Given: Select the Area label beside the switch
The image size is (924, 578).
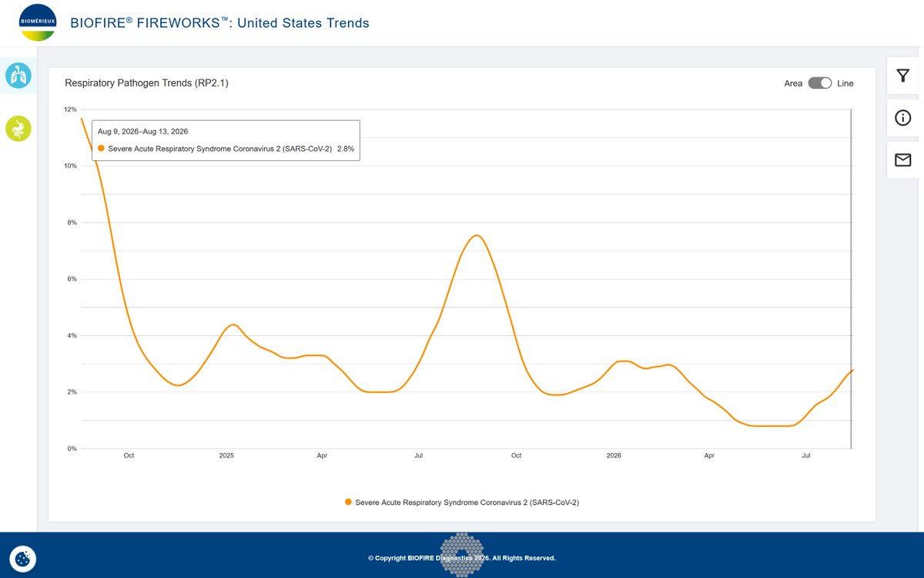Looking at the screenshot, I should 793,83.
